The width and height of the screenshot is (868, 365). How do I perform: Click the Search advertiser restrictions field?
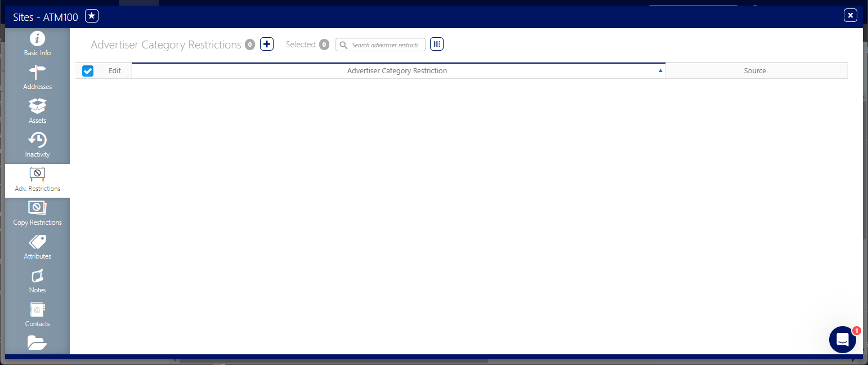point(381,44)
